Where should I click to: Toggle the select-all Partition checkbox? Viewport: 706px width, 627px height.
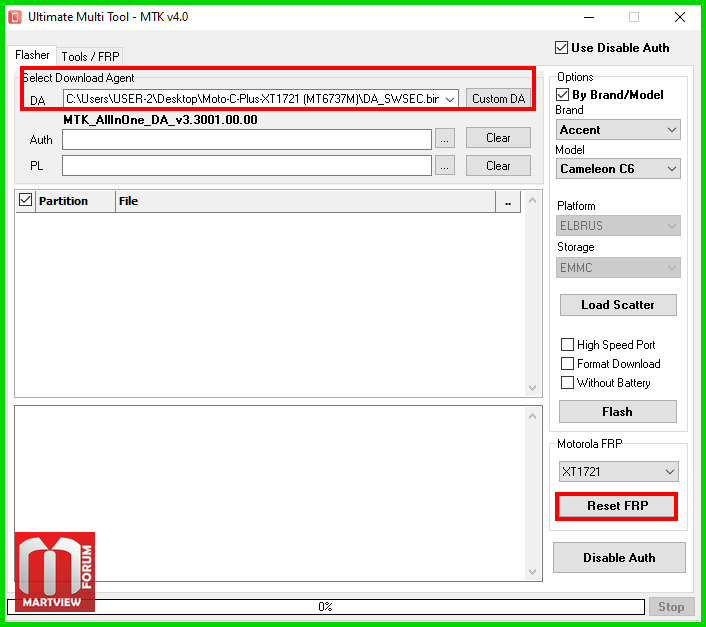point(26,200)
